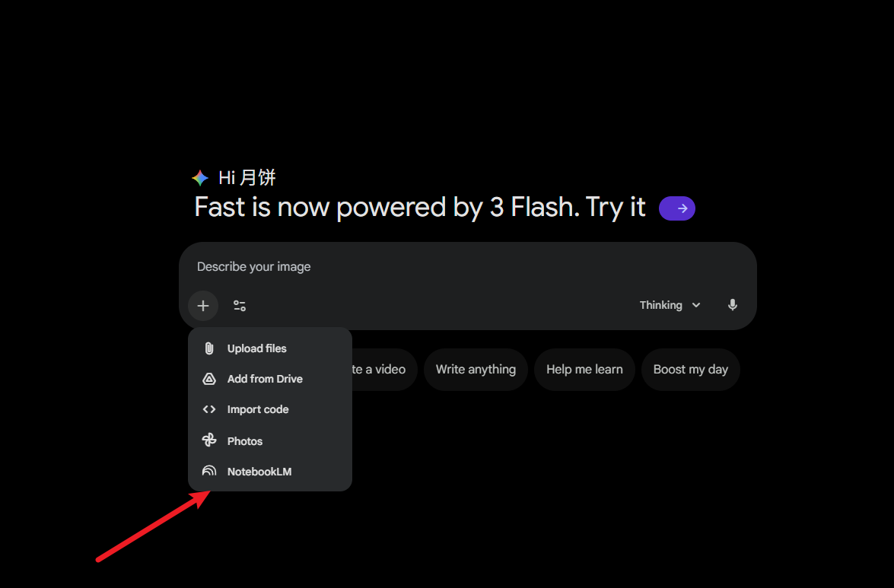Click the Fast is now powered headline
Image resolution: width=894 pixels, height=588 pixels.
[x=420, y=208]
